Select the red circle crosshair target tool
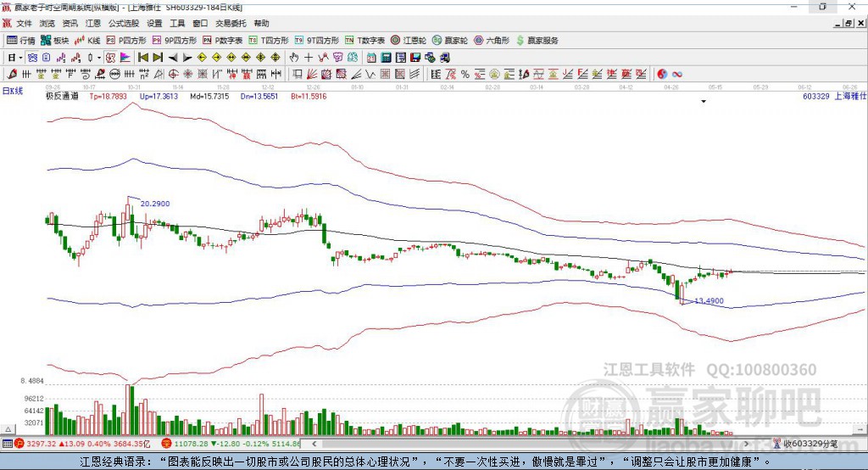The width and height of the screenshot is (868, 470). pos(173,75)
